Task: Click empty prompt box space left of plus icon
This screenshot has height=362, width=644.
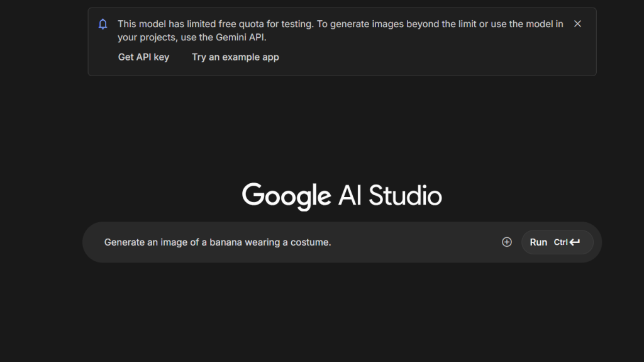Action: pyautogui.click(x=428, y=242)
